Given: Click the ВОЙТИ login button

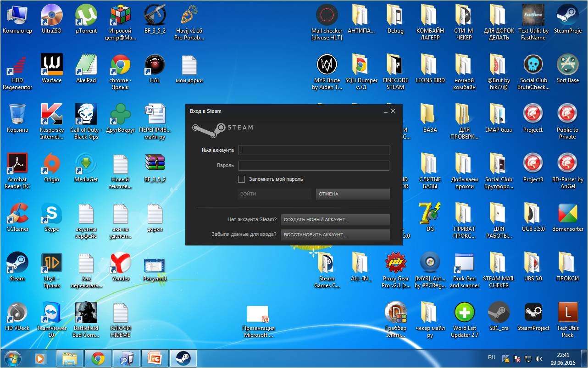Looking at the screenshot, I should pos(274,194).
